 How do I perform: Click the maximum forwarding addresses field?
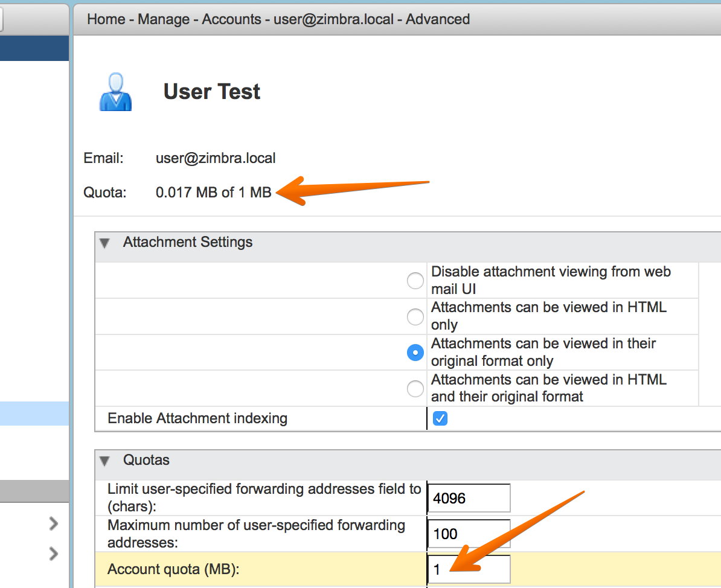(x=469, y=534)
